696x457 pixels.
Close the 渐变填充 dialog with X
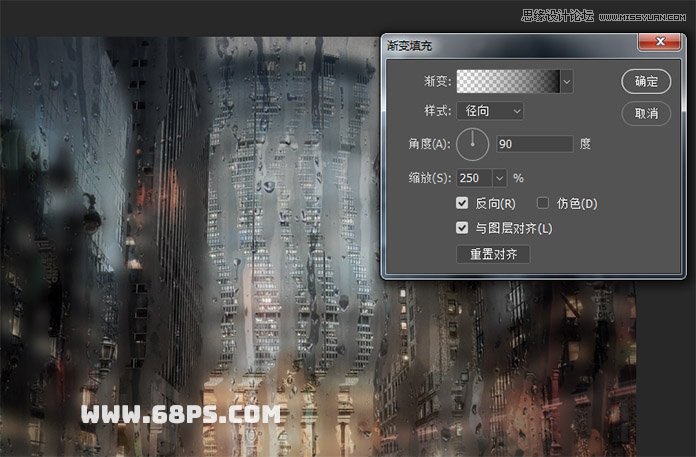point(660,42)
